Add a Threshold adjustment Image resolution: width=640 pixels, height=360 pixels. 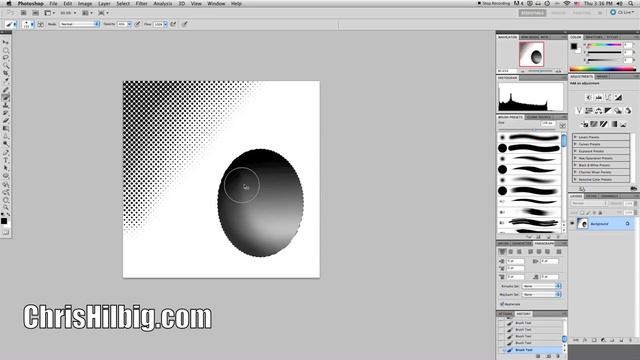[x=604, y=124]
